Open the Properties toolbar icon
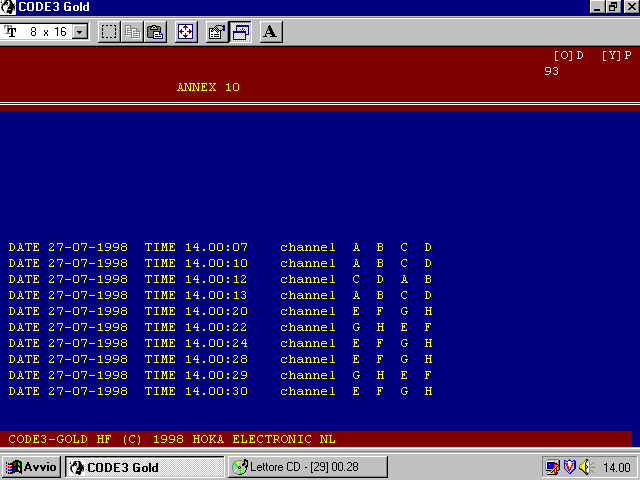Screen dimensions: 640x480 pos(216,32)
